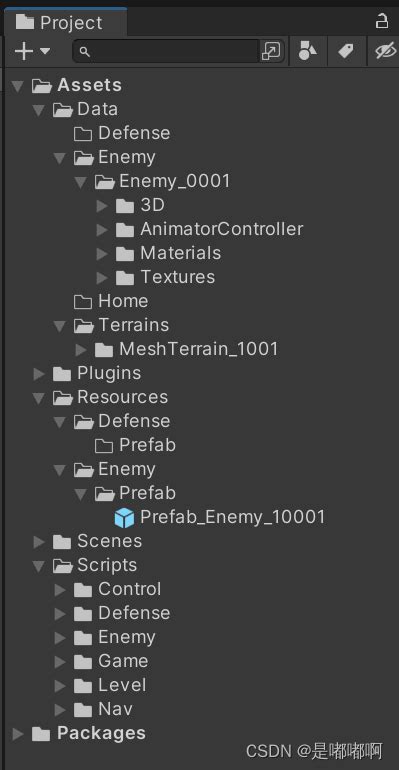
Task: Click the Packages folder icon
Action: [41, 734]
